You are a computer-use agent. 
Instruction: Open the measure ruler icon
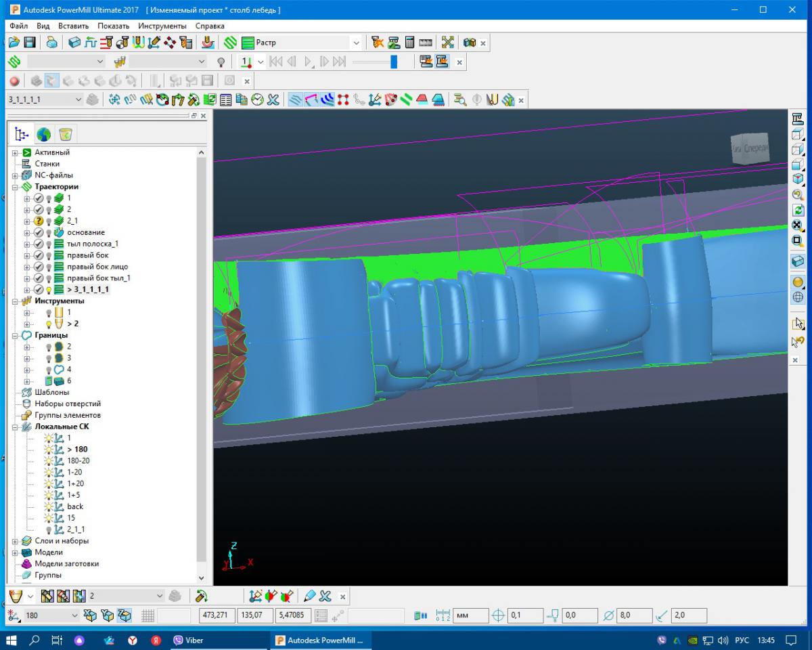(426, 43)
